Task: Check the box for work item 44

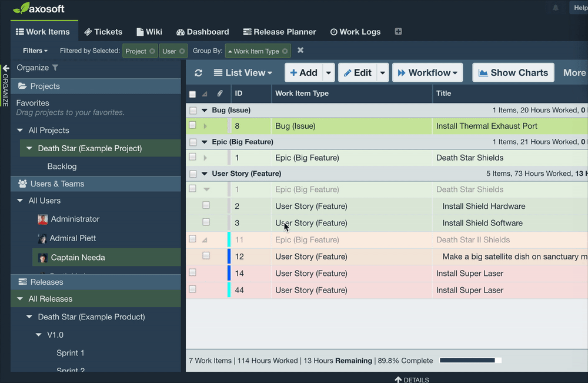Action: (192, 289)
